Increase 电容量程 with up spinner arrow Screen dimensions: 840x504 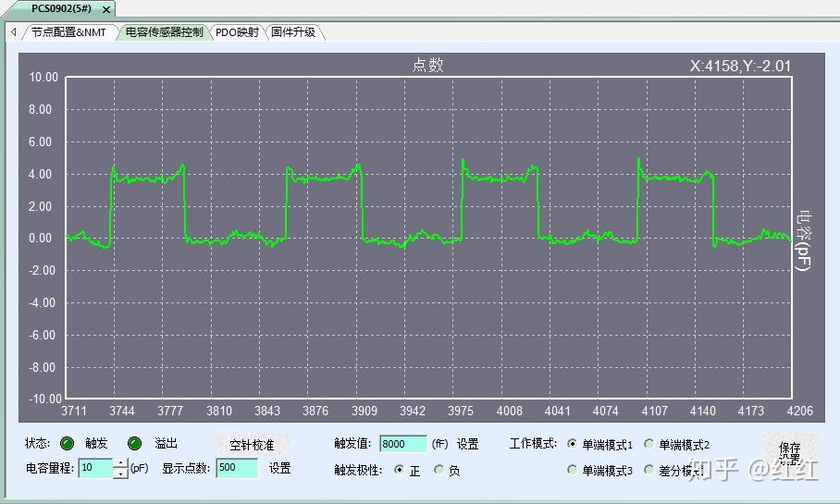pyautogui.click(x=121, y=462)
